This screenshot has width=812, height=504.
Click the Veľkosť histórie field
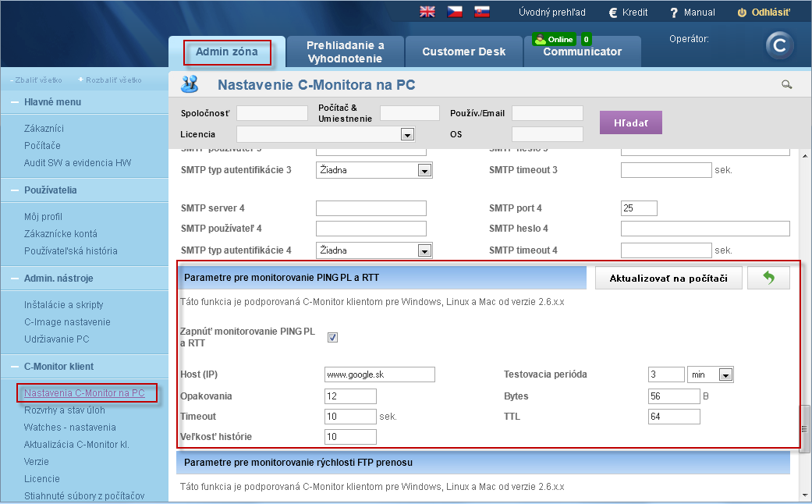pyautogui.click(x=350, y=437)
